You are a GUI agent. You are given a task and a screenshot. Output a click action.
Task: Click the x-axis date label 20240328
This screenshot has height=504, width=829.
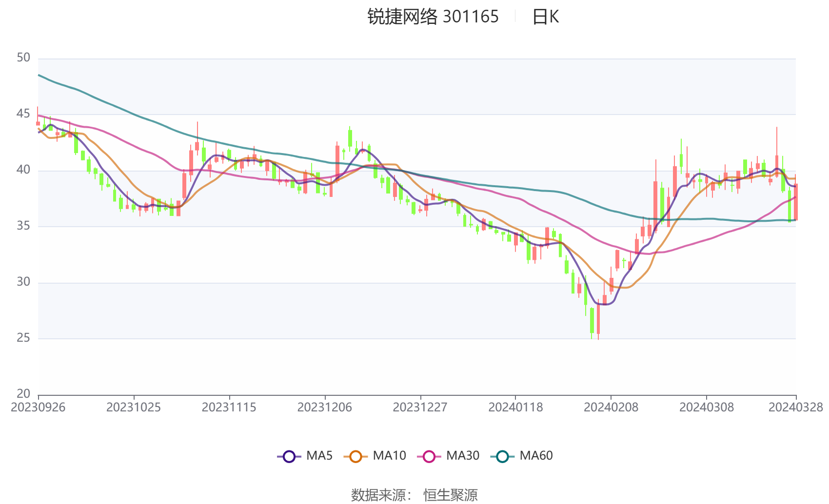coord(796,407)
